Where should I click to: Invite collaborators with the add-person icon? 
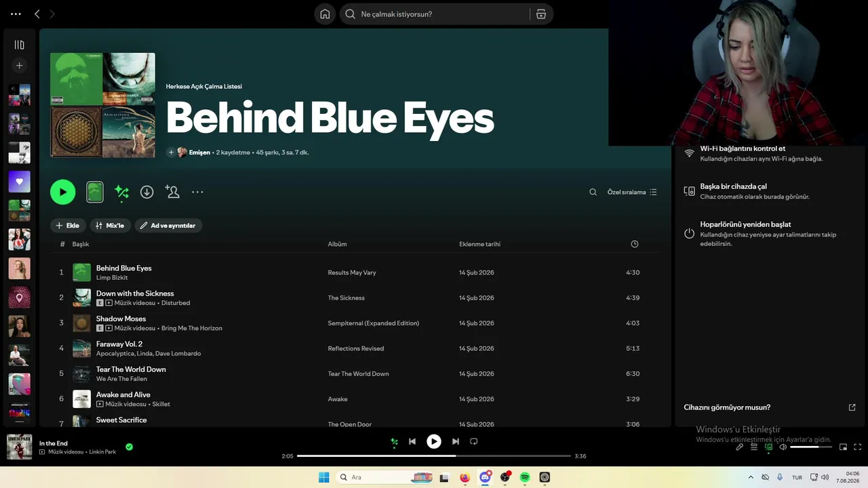point(172,192)
